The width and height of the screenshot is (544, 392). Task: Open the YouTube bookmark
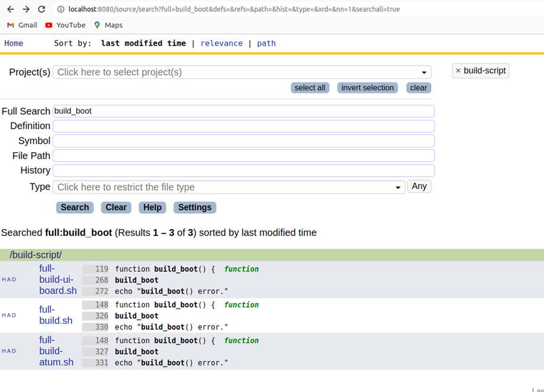(x=65, y=25)
